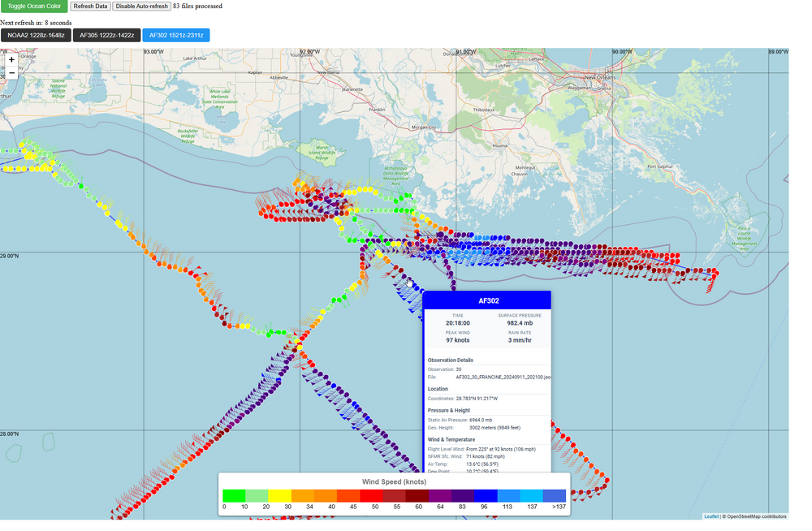This screenshot has height=531, width=812.
Task: Toggle Ocean Color on the map
Action: click(34, 6)
